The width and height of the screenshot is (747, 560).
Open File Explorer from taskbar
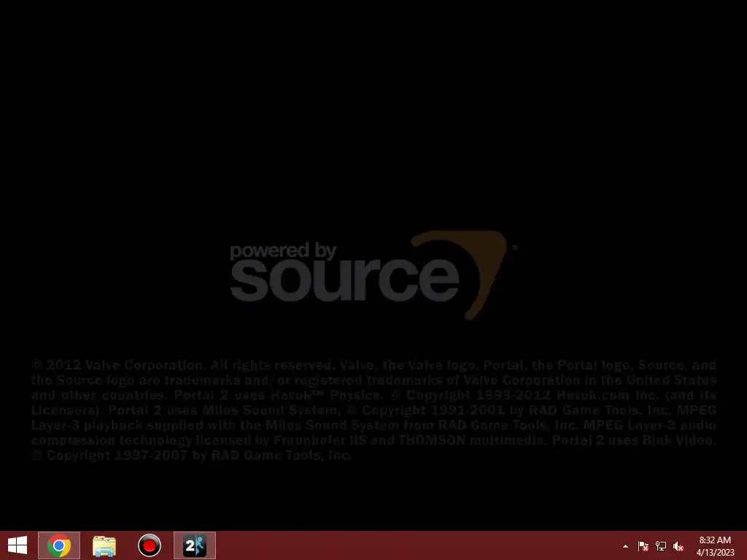coord(104,545)
